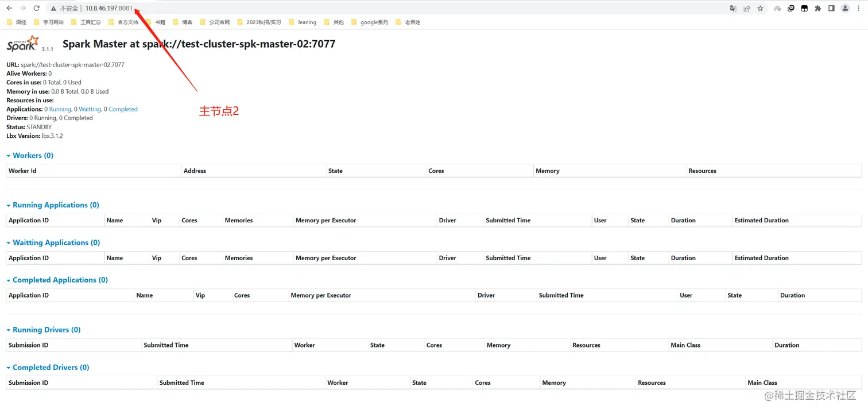The width and height of the screenshot is (868, 413).
Task: Click the URL spark://test-cluster-spk-master-02:7077 text
Action: (65, 65)
